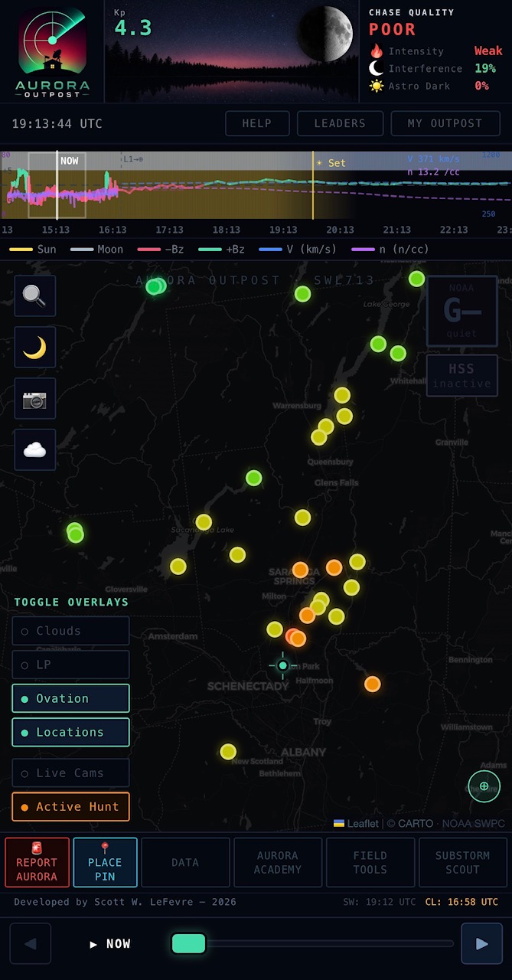Disable the Ovation overlay
This screenshot has height=980, width=512.
point(71,698)
